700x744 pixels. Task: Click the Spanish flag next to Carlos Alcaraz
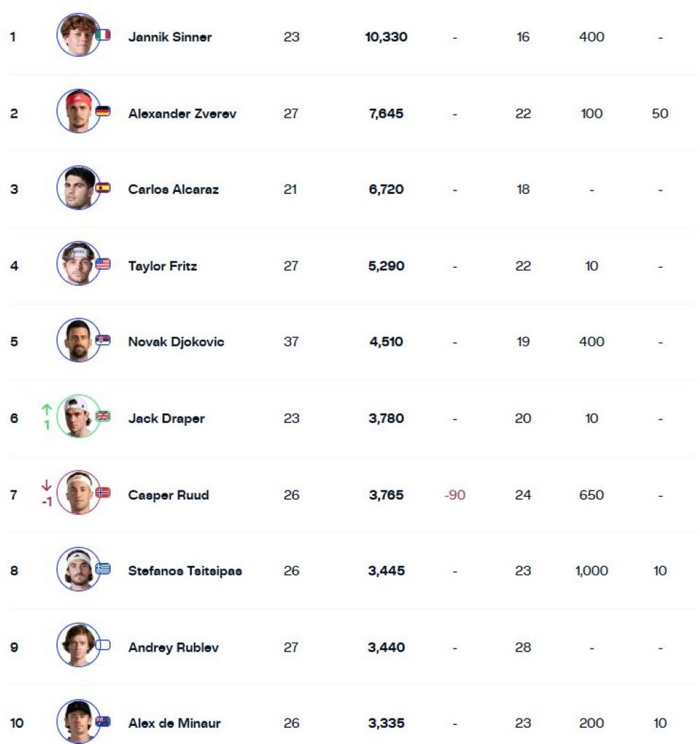(103, 187)
